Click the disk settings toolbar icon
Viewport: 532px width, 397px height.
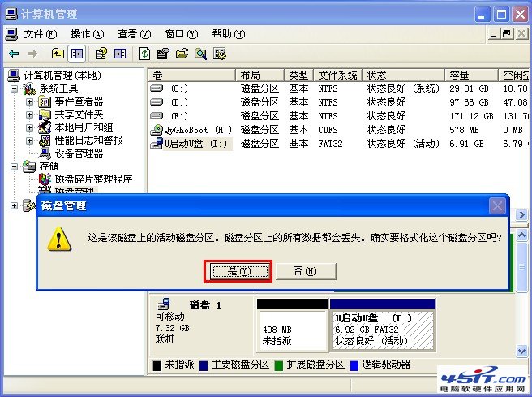point(220,54)
